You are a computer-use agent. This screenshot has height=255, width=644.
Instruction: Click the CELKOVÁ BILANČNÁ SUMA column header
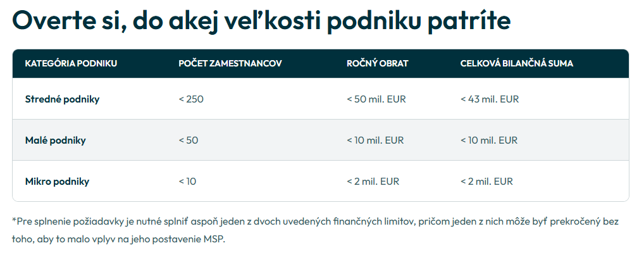(517, 64)
